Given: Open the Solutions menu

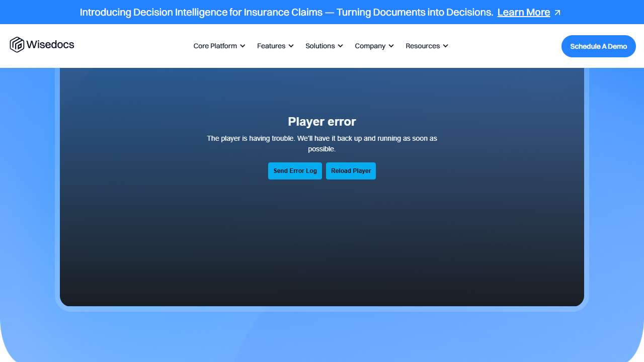Looking at the screenshot, I should click(320, 46).
